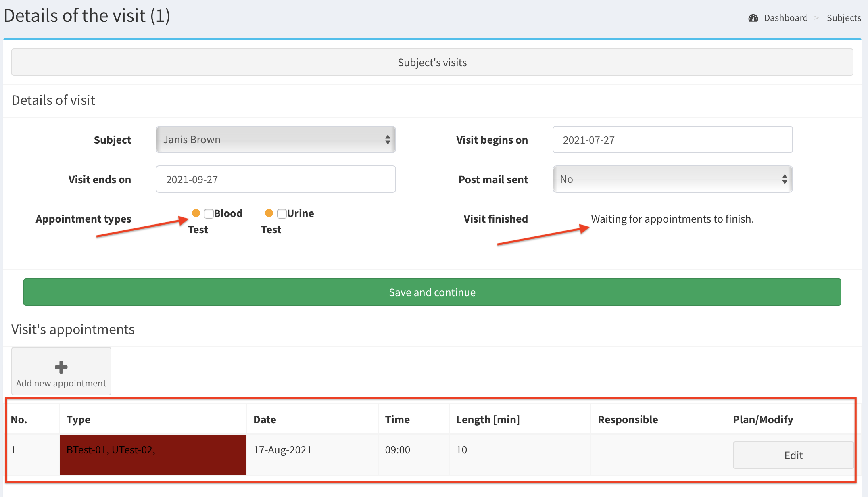Click the dark red BTest-01 type cell
The height and width of the screenshot is (497, 868).
pos(153,455)
